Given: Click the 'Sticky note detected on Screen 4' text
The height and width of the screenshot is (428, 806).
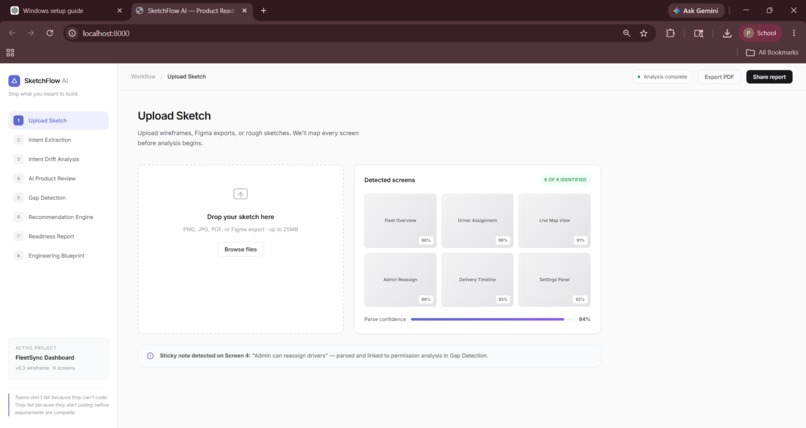Looking at the screenshot, I should [205, 356].
